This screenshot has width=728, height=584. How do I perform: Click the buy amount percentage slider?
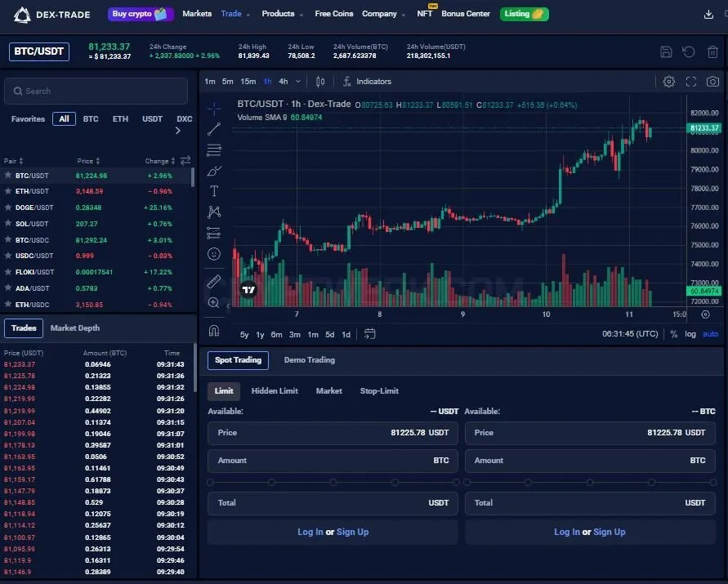pyautogui.click(x=333, y=483)
